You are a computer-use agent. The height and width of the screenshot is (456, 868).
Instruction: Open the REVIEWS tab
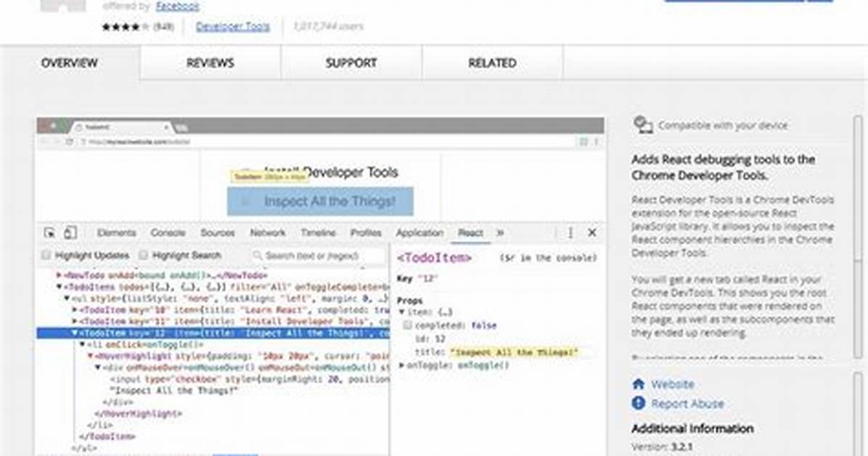(210, 63)
